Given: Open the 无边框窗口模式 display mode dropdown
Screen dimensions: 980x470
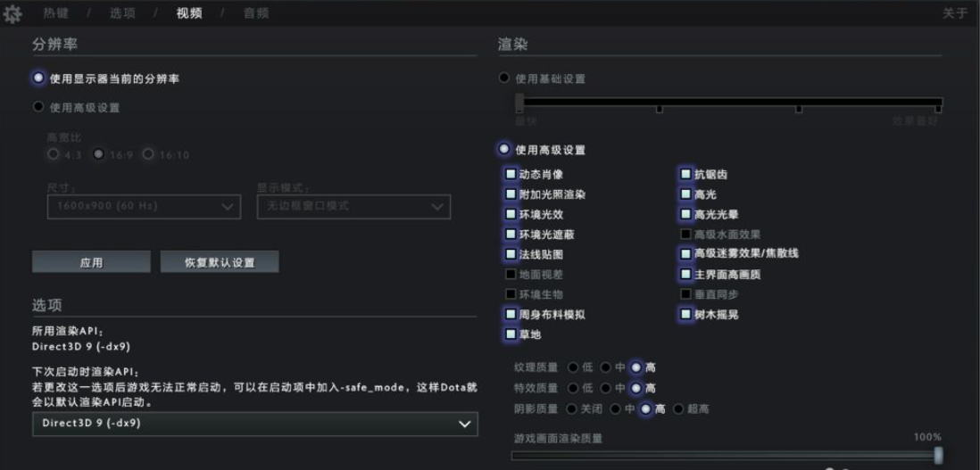Looking at the screenshot, I should pyautogui.click(x=353, y=207).
